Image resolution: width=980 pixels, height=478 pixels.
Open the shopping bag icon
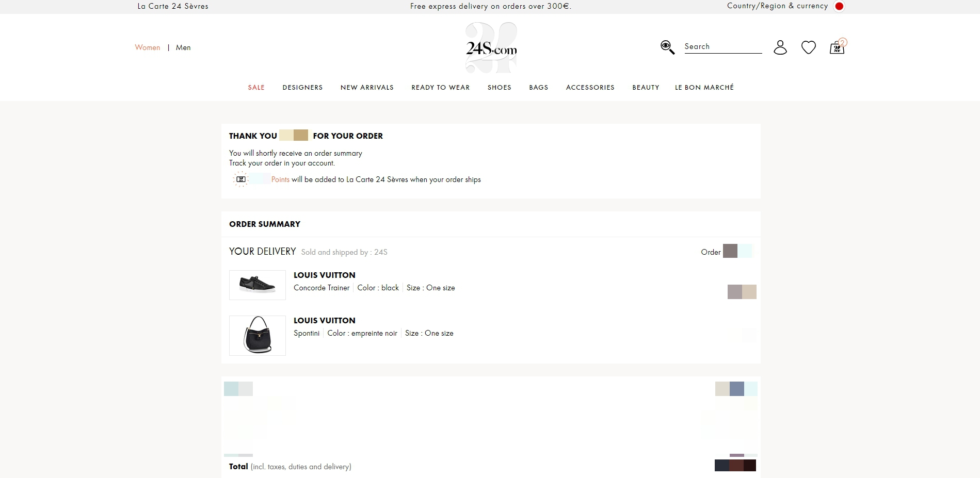[838, 46]
